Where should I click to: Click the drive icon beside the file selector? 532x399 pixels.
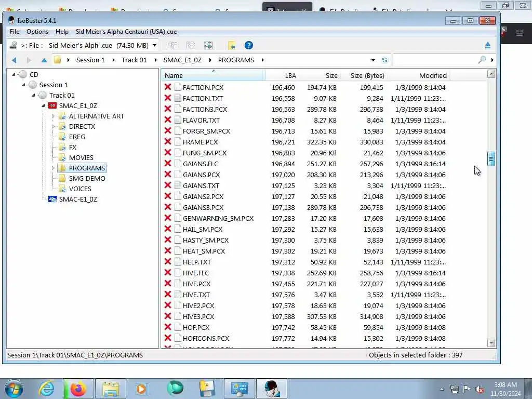[13, 45]
